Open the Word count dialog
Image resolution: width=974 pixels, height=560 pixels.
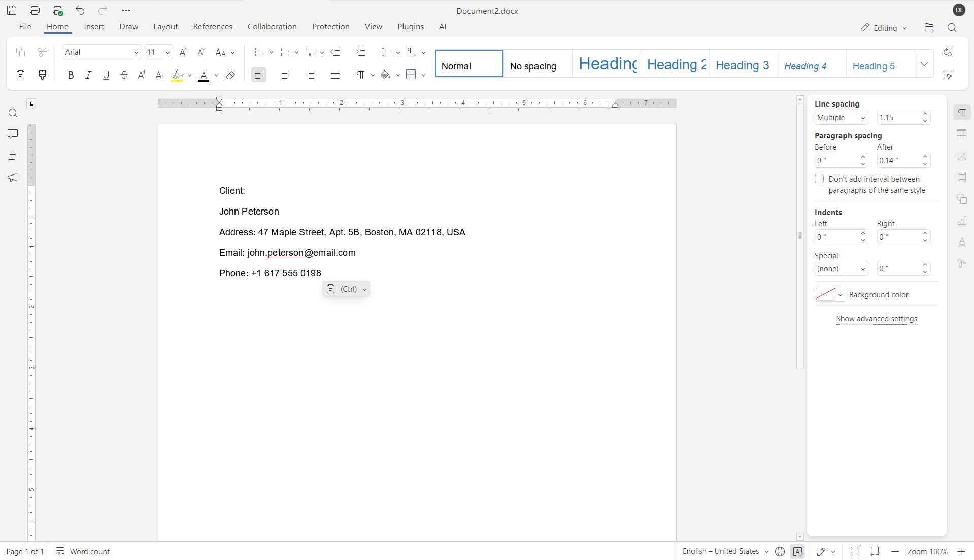coord(83,551)
